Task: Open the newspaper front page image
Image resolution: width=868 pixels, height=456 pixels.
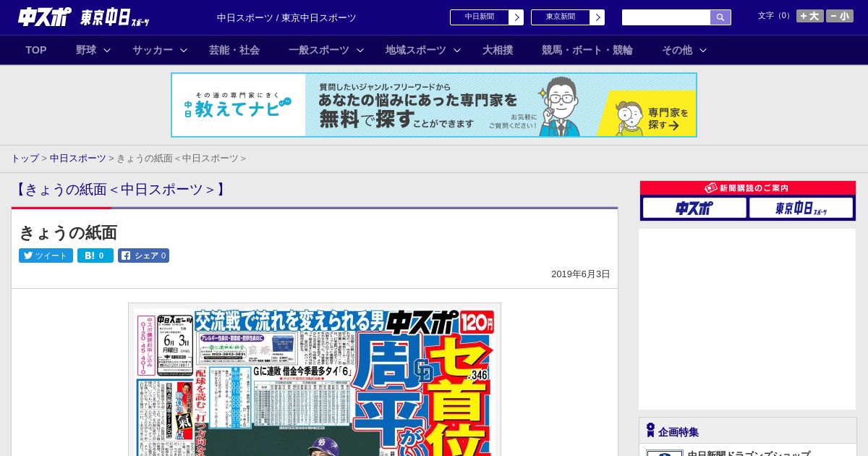Action: coord(315,380)
